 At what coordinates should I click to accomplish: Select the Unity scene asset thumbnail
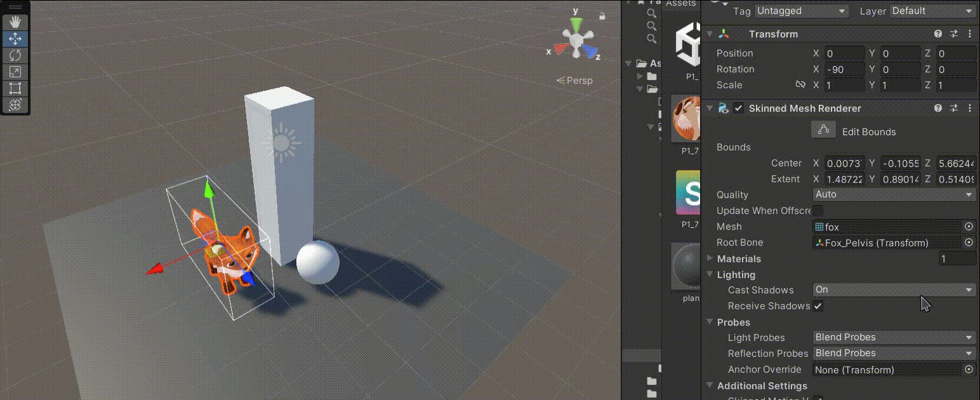pos(688,43)
